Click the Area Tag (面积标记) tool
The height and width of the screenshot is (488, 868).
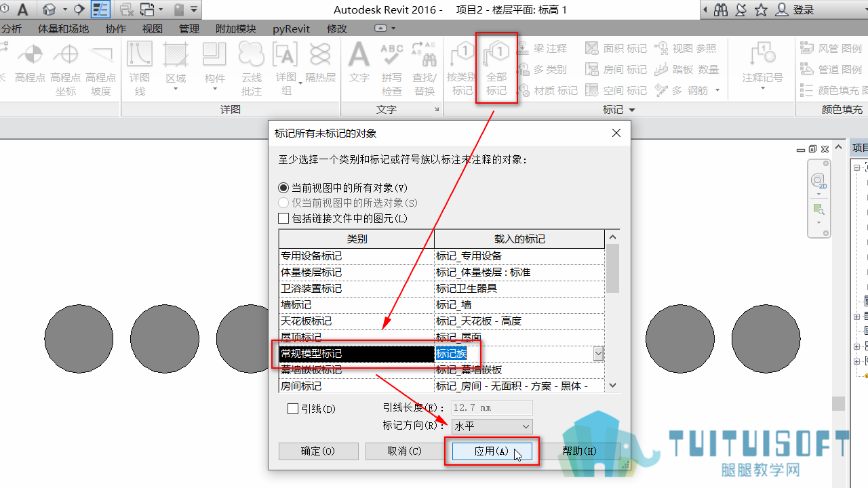(x=616, y=48)
